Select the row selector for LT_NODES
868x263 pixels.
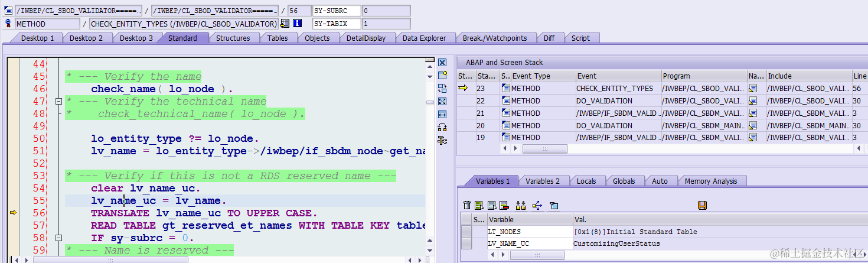pyautogui.click(x=466, y=232)
